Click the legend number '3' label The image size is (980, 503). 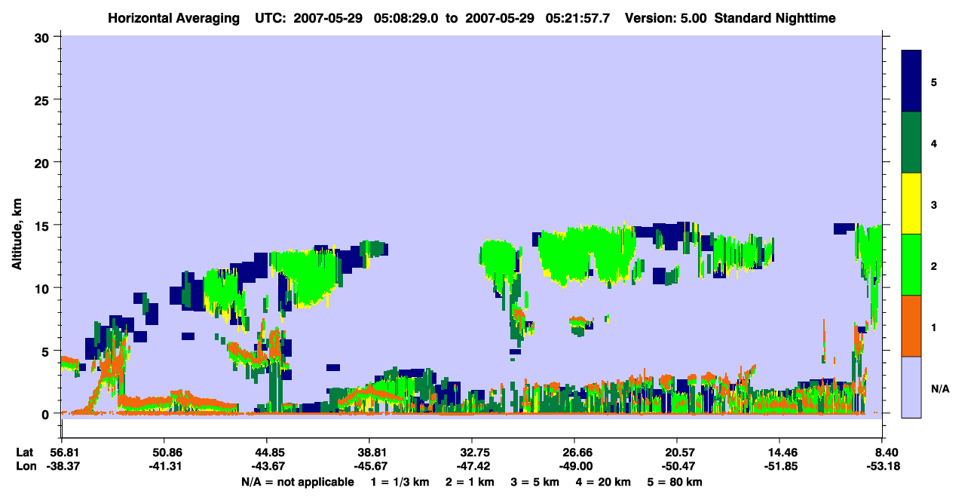(933, 204)
